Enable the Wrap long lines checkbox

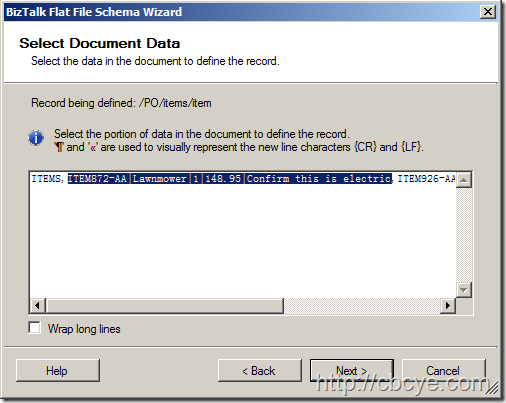tap(35, 328)
